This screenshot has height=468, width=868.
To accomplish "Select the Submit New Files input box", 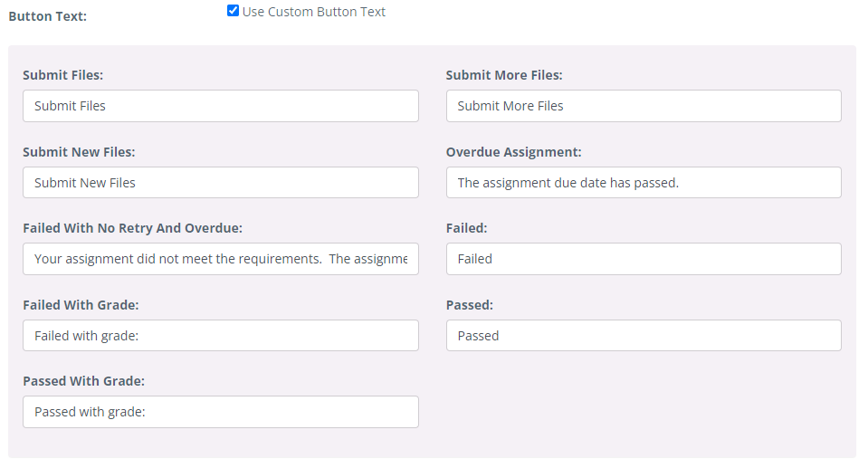I will point(221,182).
